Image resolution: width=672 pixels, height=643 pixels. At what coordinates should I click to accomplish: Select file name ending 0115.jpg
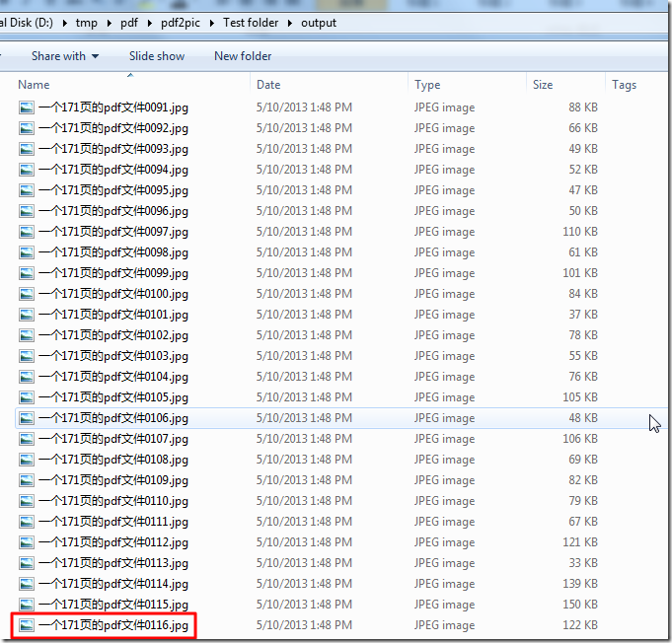click(113, 605)
